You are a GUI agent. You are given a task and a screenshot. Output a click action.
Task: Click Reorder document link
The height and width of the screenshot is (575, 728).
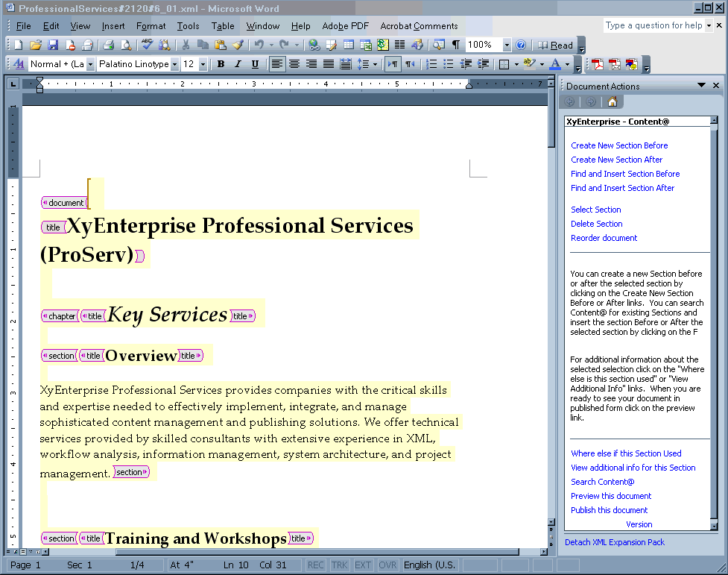point(604,238)
